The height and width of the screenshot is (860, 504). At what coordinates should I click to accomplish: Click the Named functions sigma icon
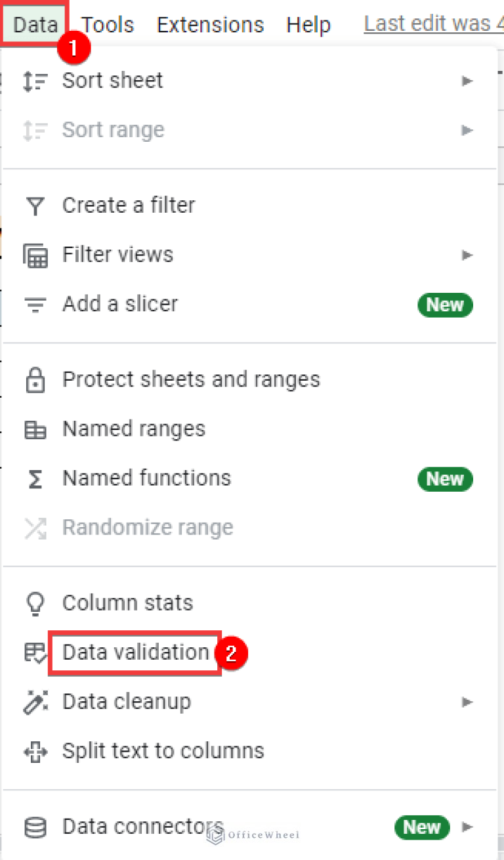coord(35,478)
